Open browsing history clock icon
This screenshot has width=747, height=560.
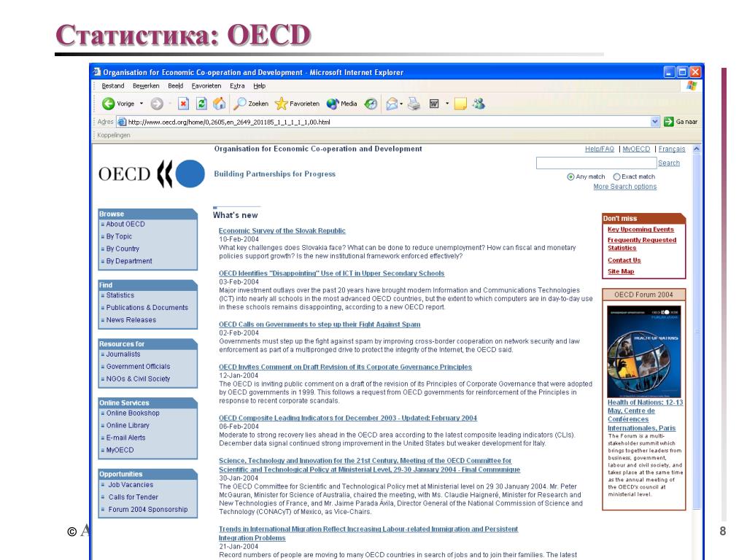371,104
